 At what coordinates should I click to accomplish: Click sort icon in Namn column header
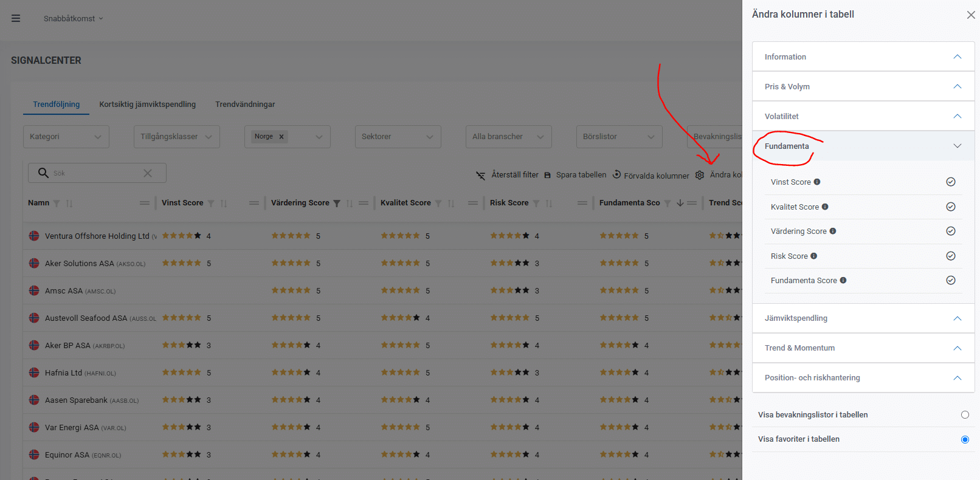click(69, 204)
